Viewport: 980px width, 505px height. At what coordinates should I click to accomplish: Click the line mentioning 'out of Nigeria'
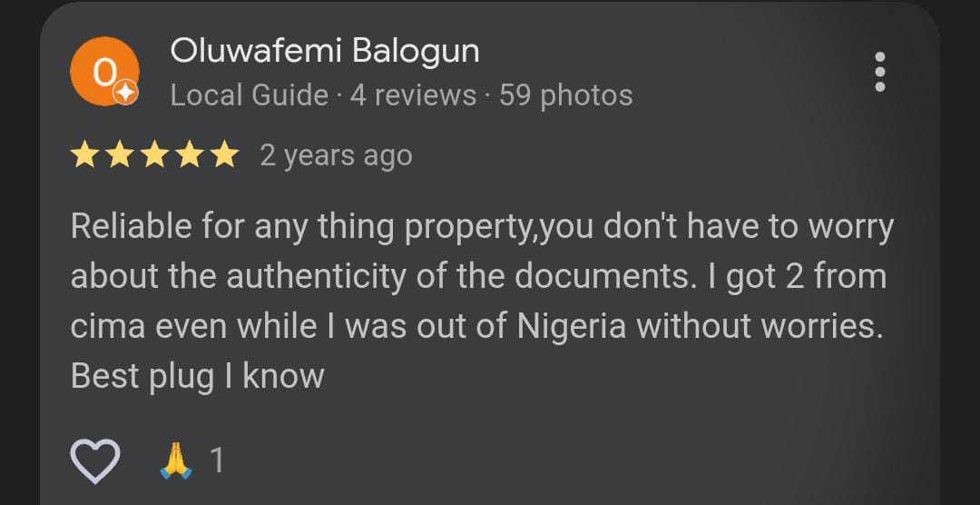[477, 327]
